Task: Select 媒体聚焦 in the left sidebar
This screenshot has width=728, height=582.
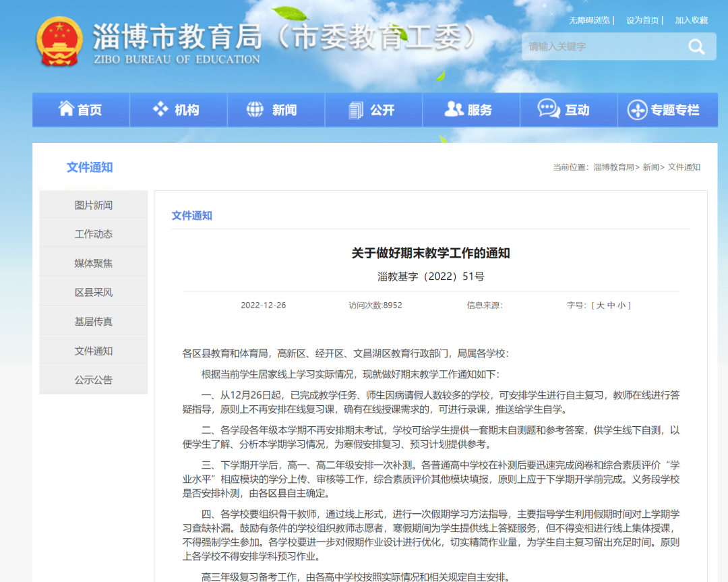Action: tap(93, 262)
